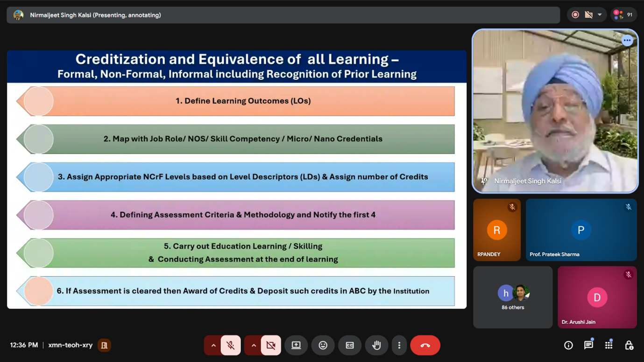Viewport: 644px width, 362px height.
Task: Open the activities grid icon
Action: tap(609, 345)
